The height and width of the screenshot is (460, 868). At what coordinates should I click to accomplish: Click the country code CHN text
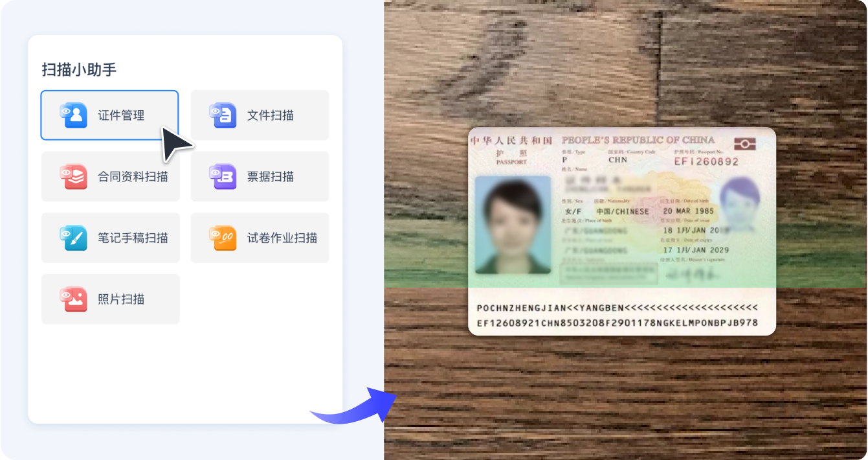pyautogui.click(x=618, y=160)
